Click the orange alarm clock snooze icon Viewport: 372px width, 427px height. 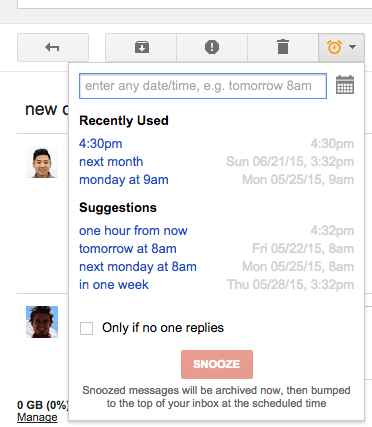pyautogui.click(x=334, y=47)
